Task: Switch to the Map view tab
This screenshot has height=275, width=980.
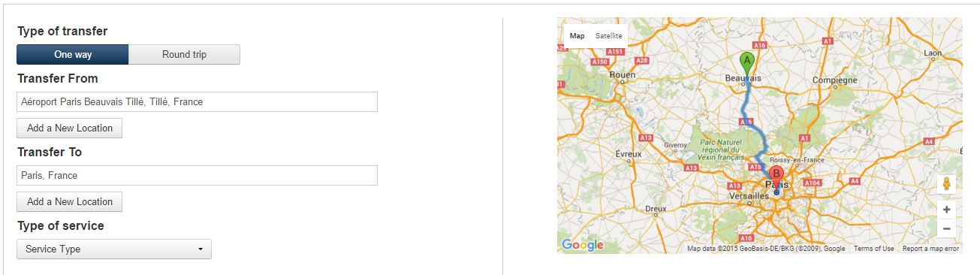Action: [577, 36]
